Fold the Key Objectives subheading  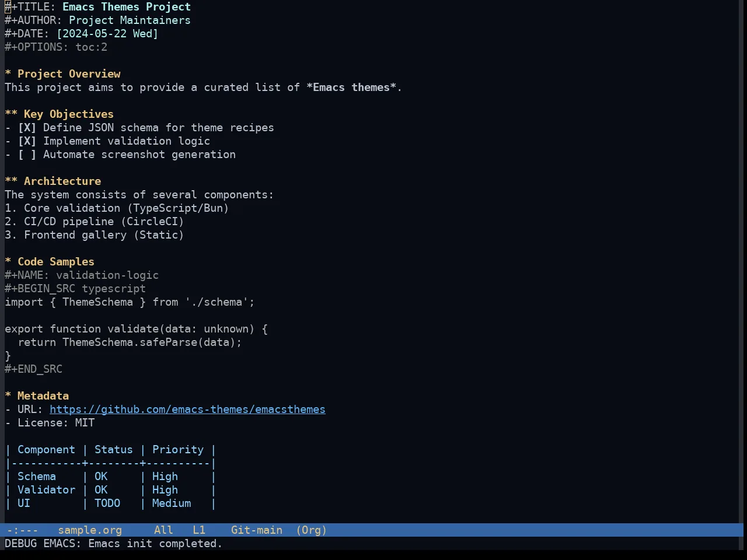(59, 114)
